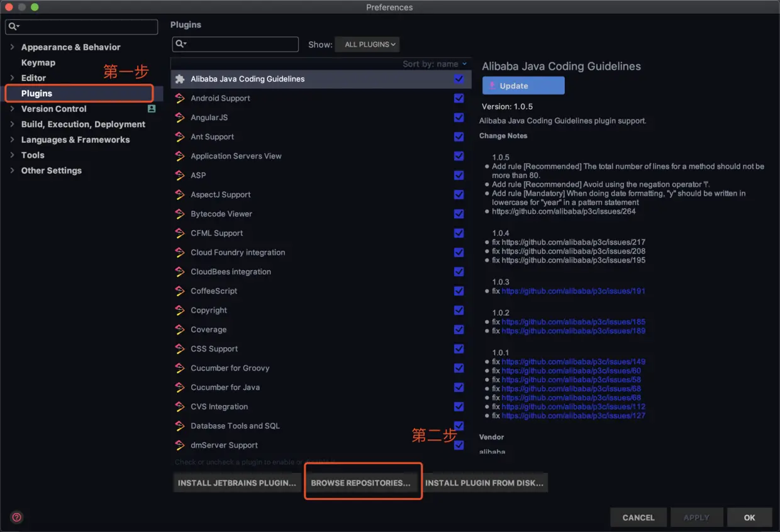Image resolution: width=780 pixels, height=532 pixels.
Task: Click the CloudBees integration plugin icon
Action: point(180,272)
